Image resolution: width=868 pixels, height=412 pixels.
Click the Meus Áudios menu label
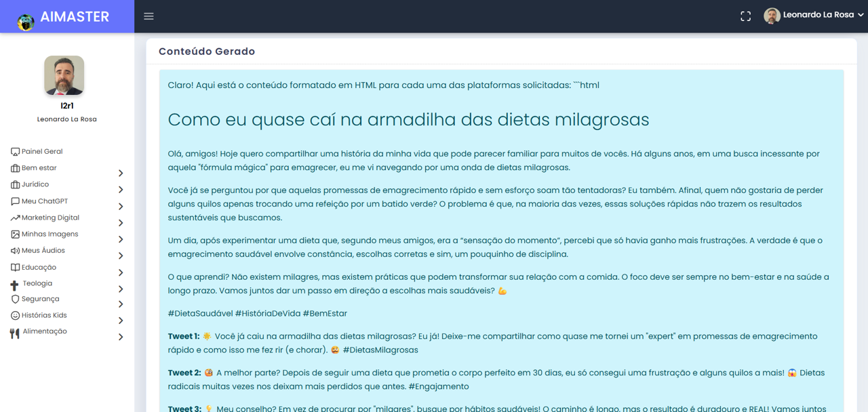(x=43, y=251)
